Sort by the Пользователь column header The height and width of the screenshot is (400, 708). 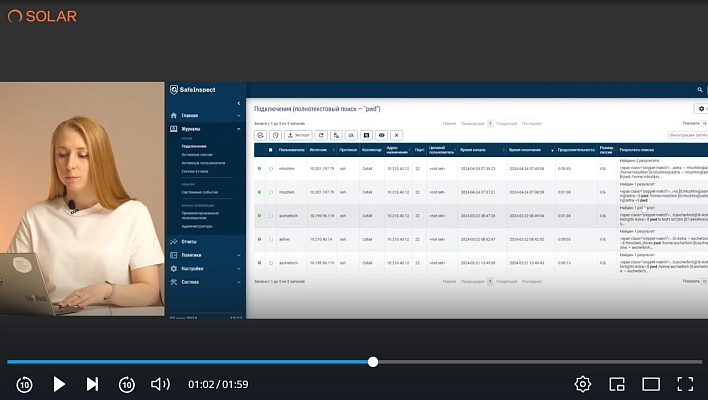tap(291, 150)
